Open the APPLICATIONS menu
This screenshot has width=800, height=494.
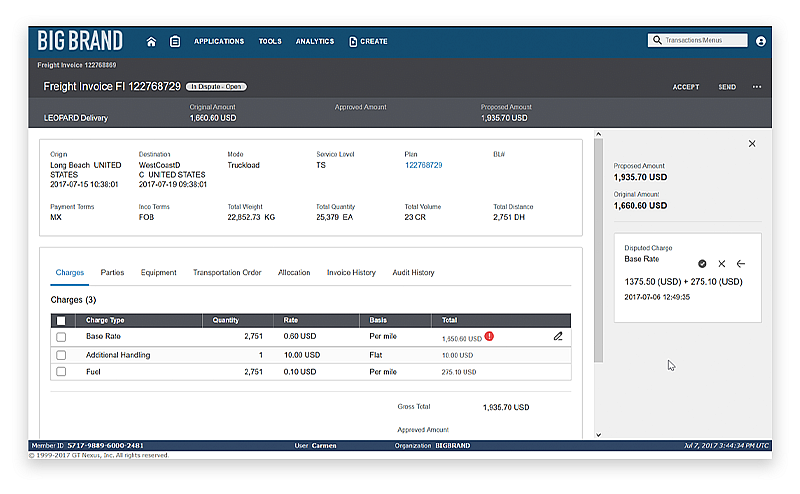(x=219, y=41)
